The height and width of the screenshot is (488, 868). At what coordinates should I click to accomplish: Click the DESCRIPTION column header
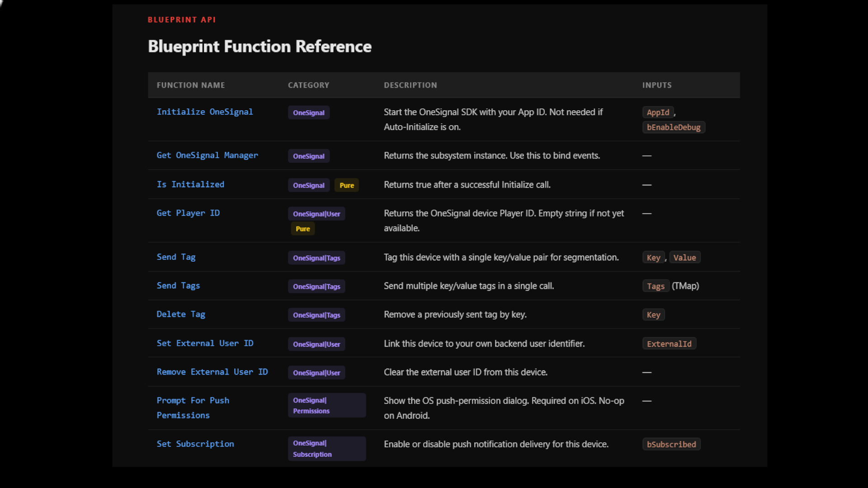(x=410, y=85)
